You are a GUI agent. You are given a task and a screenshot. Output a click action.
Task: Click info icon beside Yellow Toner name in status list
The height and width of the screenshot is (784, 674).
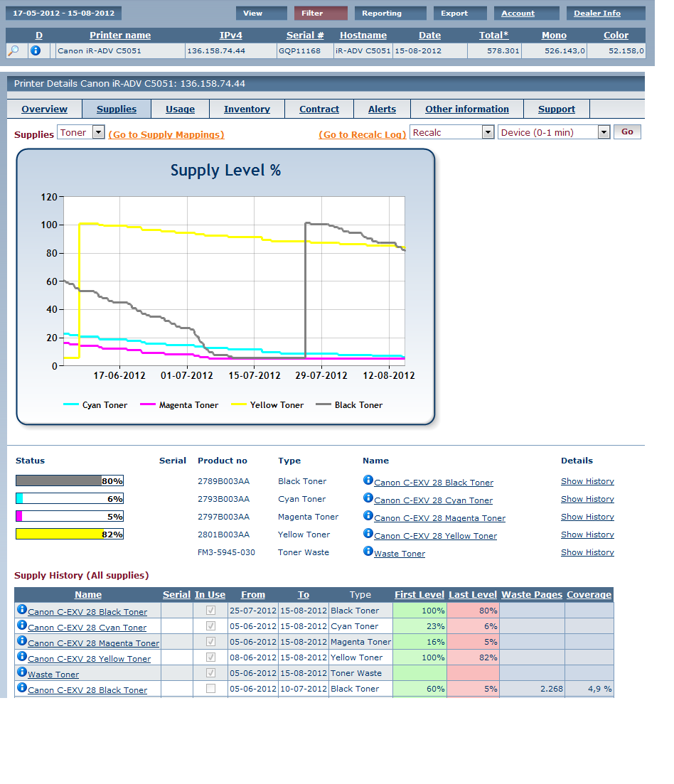(x=368, y=534)
